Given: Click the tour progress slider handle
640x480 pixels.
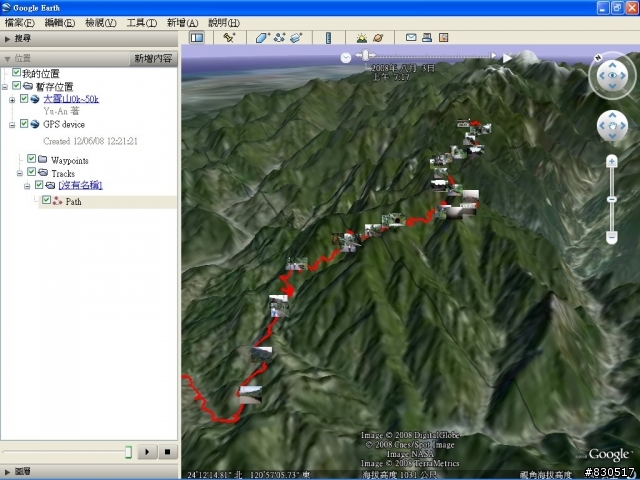Looking at the screenshot, I should coord(128,452).
